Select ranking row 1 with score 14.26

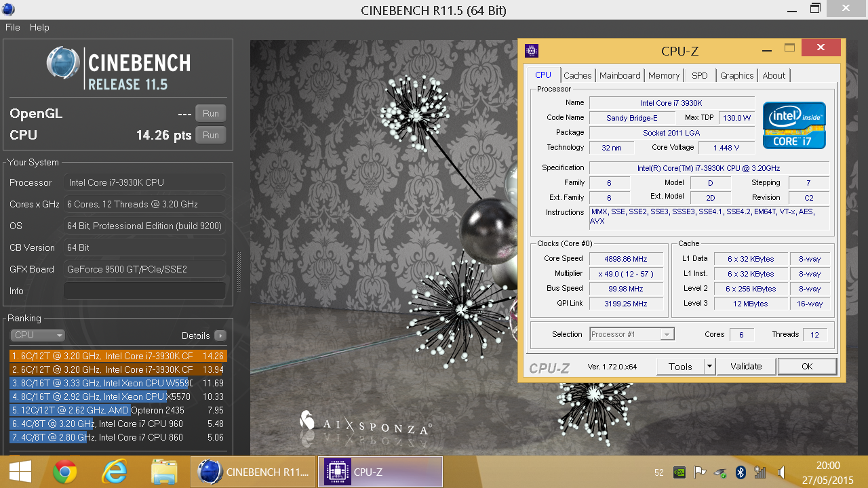pyautogui.click(x=118, y=356)
